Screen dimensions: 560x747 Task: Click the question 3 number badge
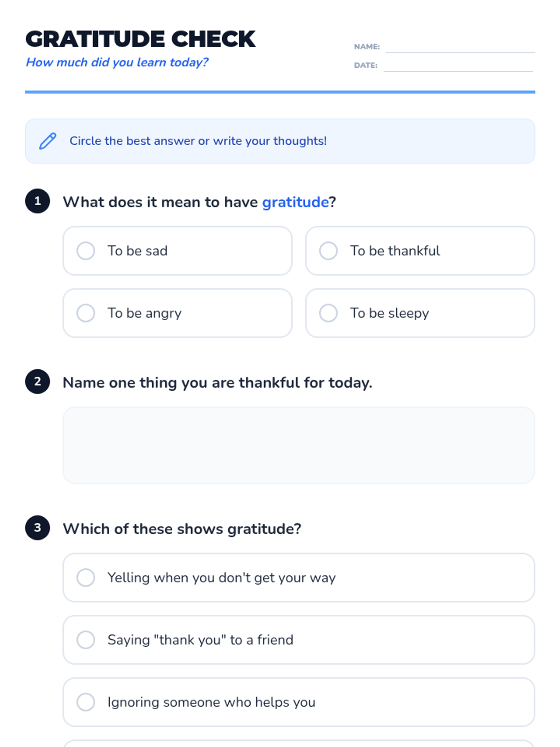[37, 528]
